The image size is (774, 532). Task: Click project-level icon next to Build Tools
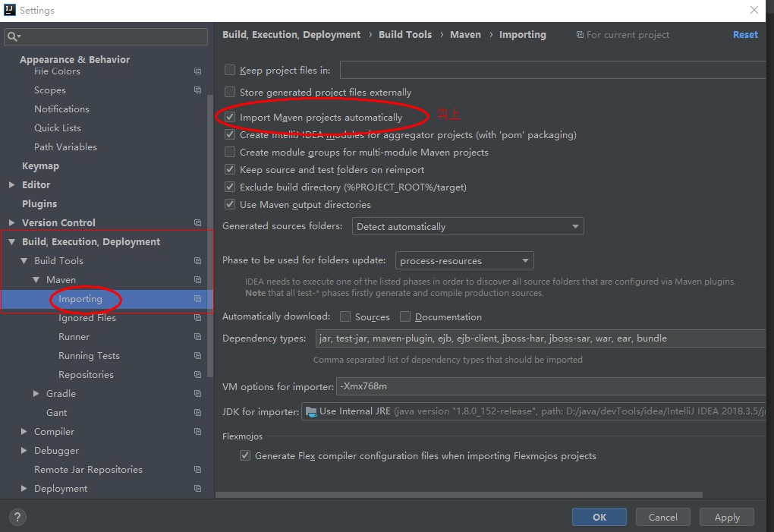point(197,260)
